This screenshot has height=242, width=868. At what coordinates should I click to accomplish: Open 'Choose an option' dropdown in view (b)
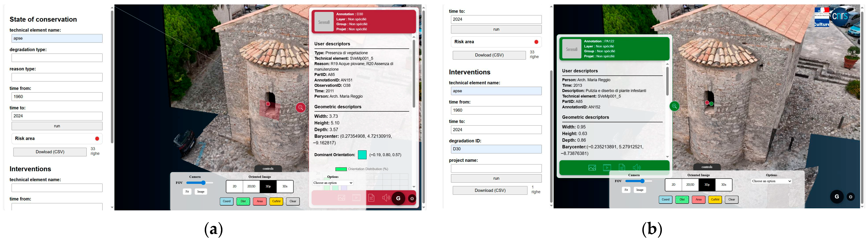pyautogui.click(x=771, y=181)
